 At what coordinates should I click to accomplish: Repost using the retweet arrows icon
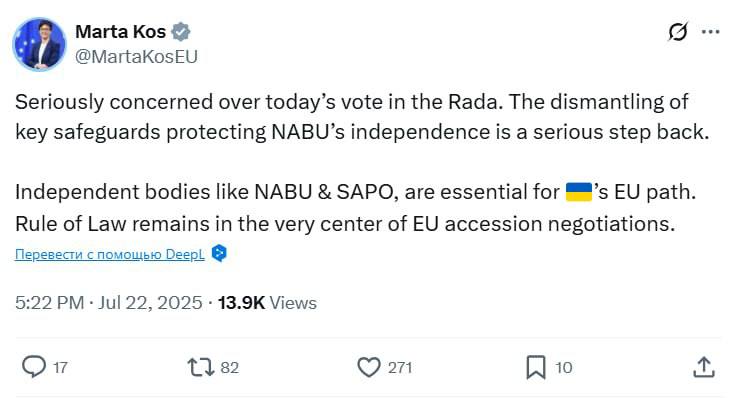[201, 367]
